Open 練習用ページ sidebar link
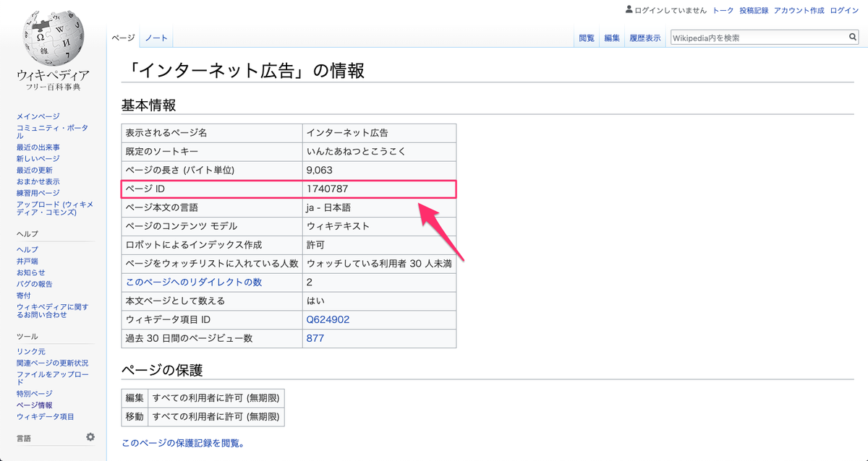This screenshot has width=868, height=461. 38,194
